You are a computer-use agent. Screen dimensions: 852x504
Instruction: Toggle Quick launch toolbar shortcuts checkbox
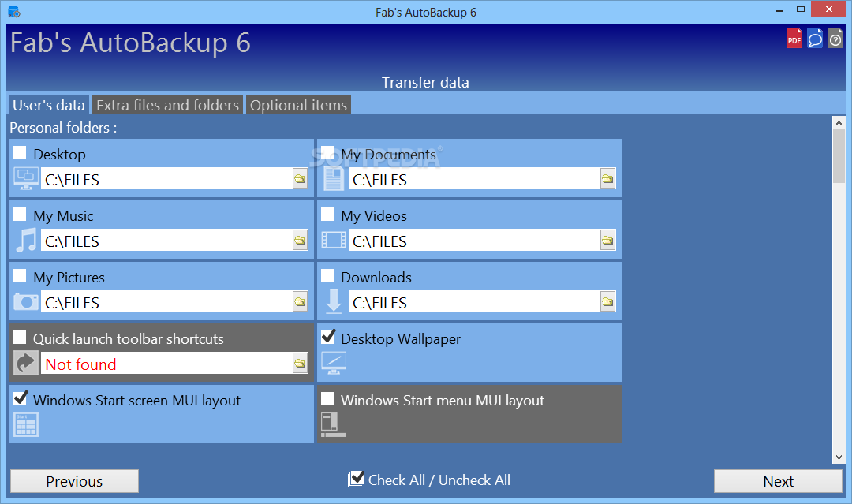point(20,338)
